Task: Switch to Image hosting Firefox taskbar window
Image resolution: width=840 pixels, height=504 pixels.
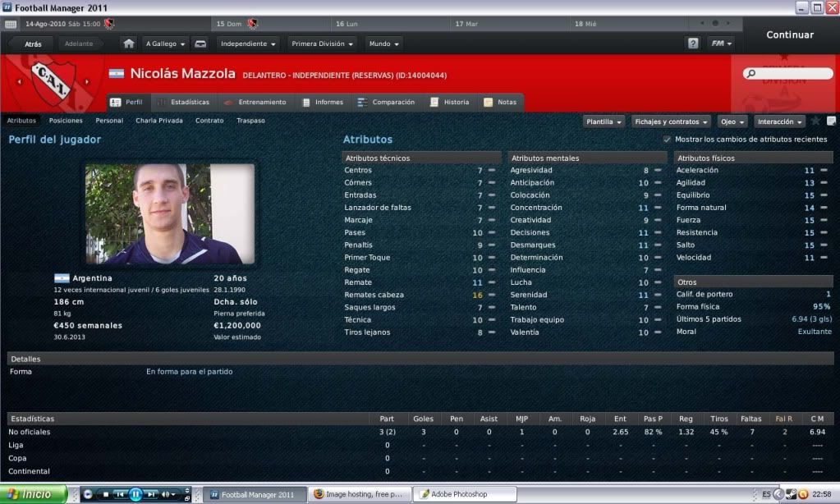Action: tap(359, 494)
